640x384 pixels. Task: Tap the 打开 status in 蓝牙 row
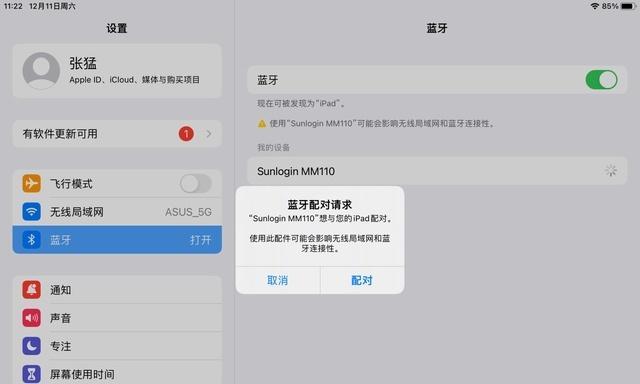click(201, 240)
